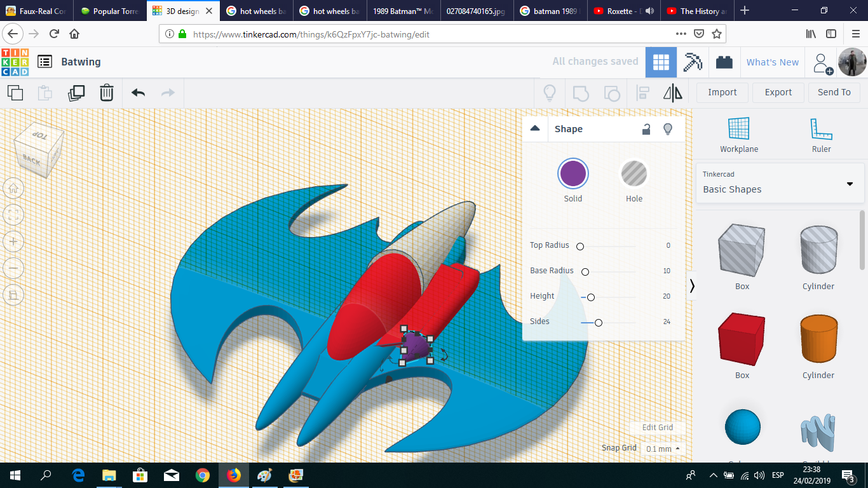This screenshot has width=868, height=488.
Task: Zoom in on the workplane
Action: tap(13, 241)
